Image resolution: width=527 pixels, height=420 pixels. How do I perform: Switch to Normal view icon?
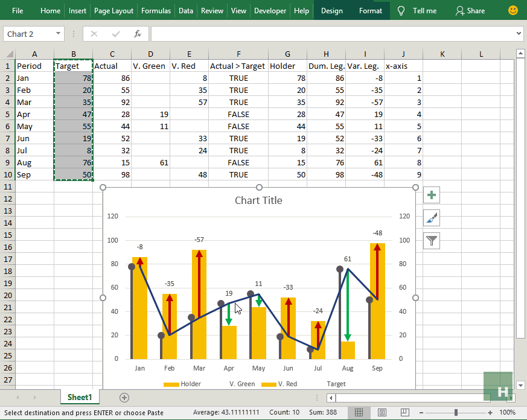[359, 412]
